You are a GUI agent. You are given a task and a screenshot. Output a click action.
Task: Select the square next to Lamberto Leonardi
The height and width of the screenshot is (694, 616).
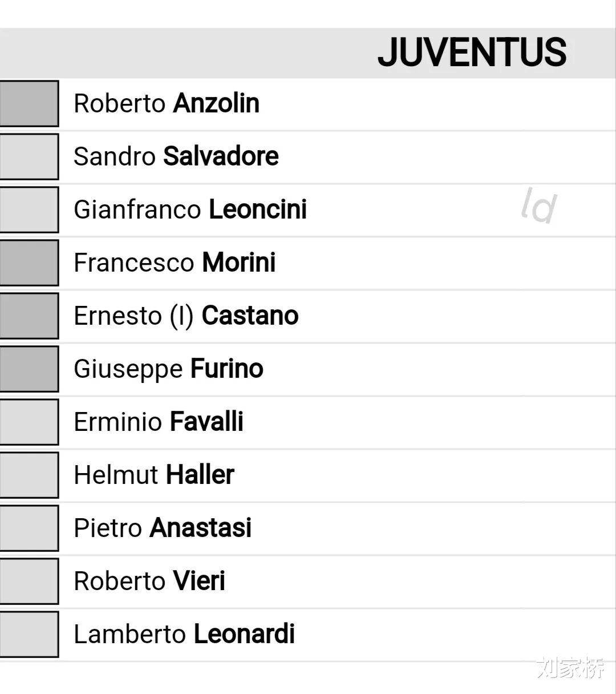pos(29,634)
